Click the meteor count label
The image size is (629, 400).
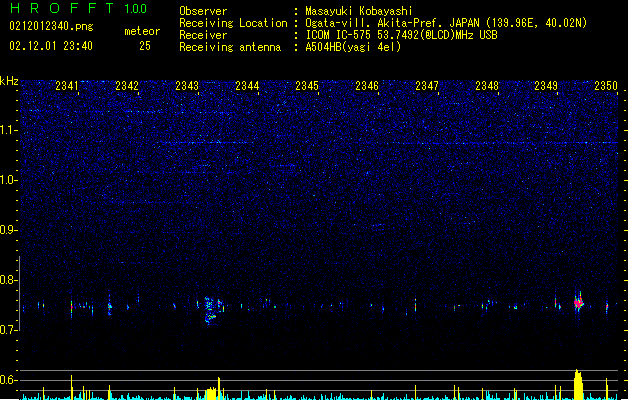click(x=142, y=31)
